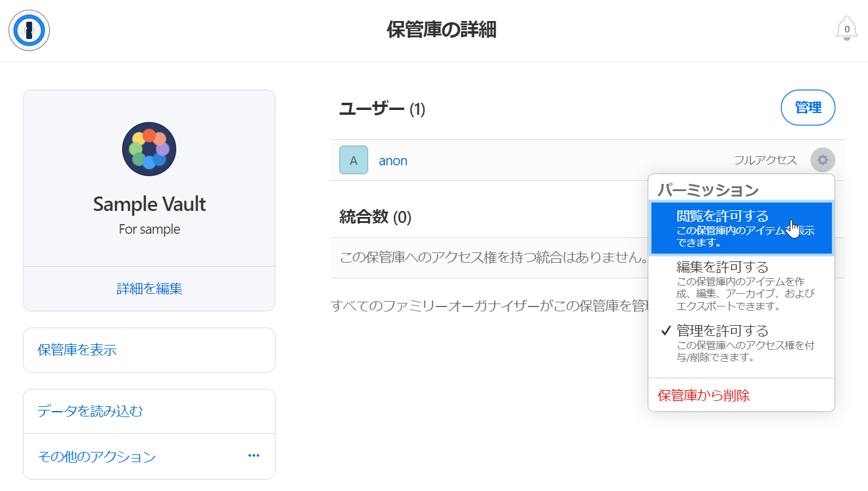Image resolution: width=868 pixels, height=491 pixels.
Task: Click the 管理 button for users
Action: point(808,108)
